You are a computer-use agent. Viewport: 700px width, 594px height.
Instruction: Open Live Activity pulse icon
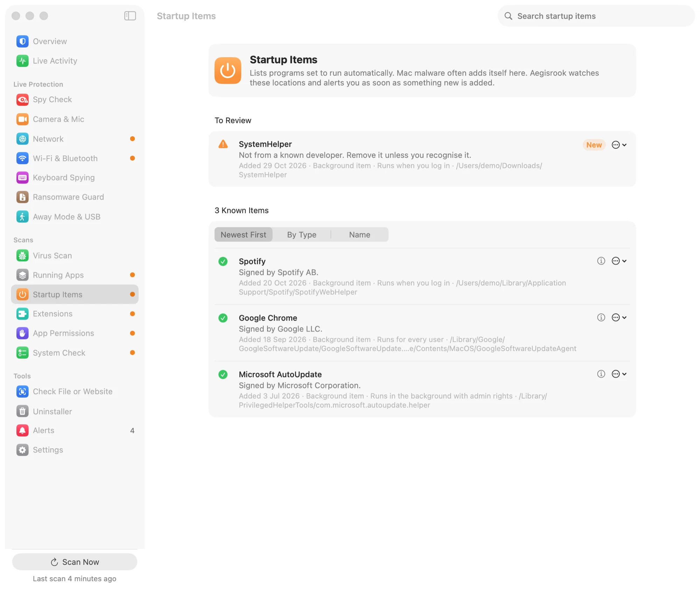[x=22, y=61]
